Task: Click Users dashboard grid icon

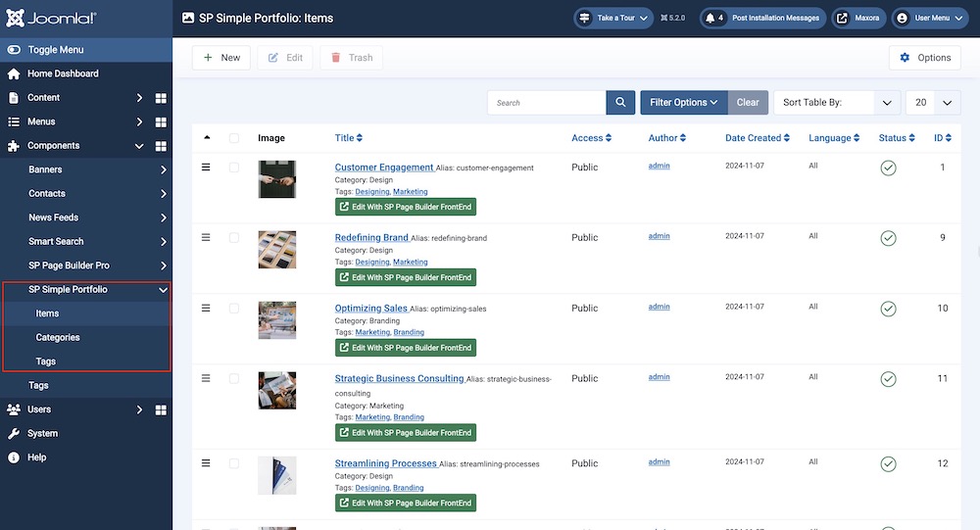Action: [161, 410]
